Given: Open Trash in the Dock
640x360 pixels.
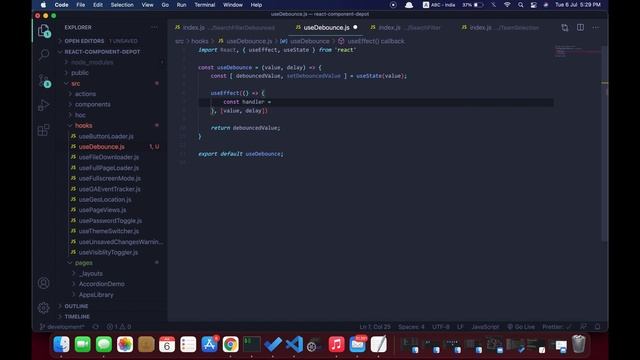Looking at the screenshot, I should click(578, 344).
